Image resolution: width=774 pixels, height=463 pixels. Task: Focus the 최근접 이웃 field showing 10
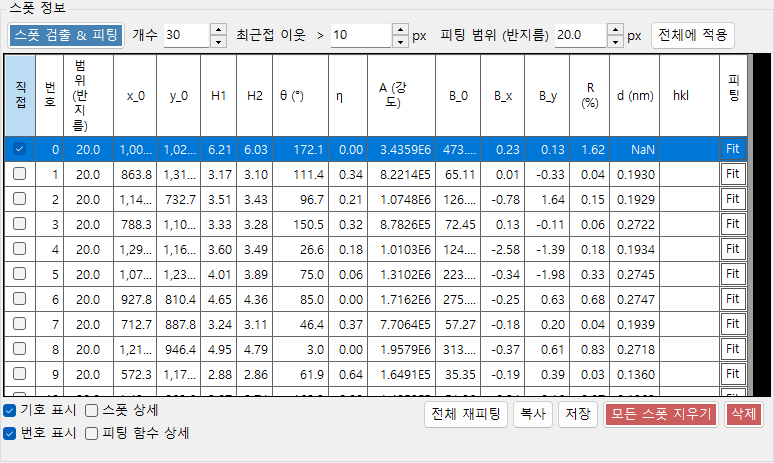(361, 35)
